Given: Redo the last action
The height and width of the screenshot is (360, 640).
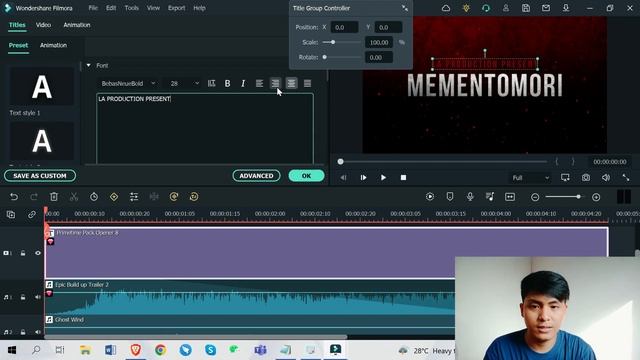Looking at the screenshot, I should pos(34,197).
